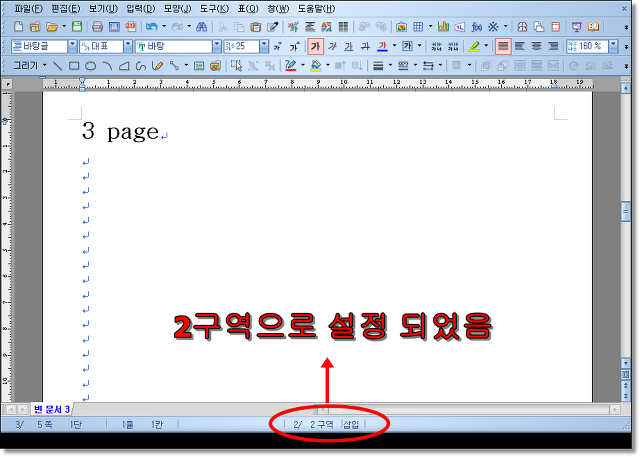Click the open folder icon
The height and width of the screenshot is (457, 640).
[x=52, y=27]
